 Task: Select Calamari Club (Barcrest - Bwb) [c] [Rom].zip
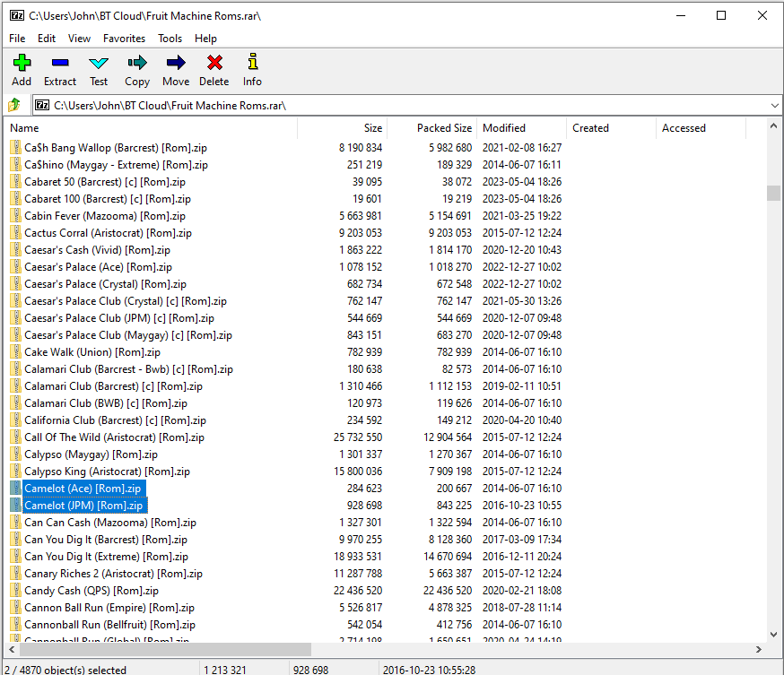click(x=128, y=369)
